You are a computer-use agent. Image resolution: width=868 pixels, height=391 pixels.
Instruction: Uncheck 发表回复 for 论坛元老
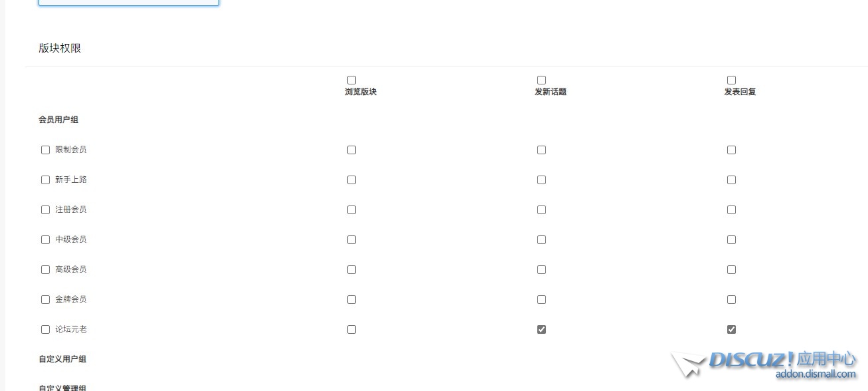731,330
